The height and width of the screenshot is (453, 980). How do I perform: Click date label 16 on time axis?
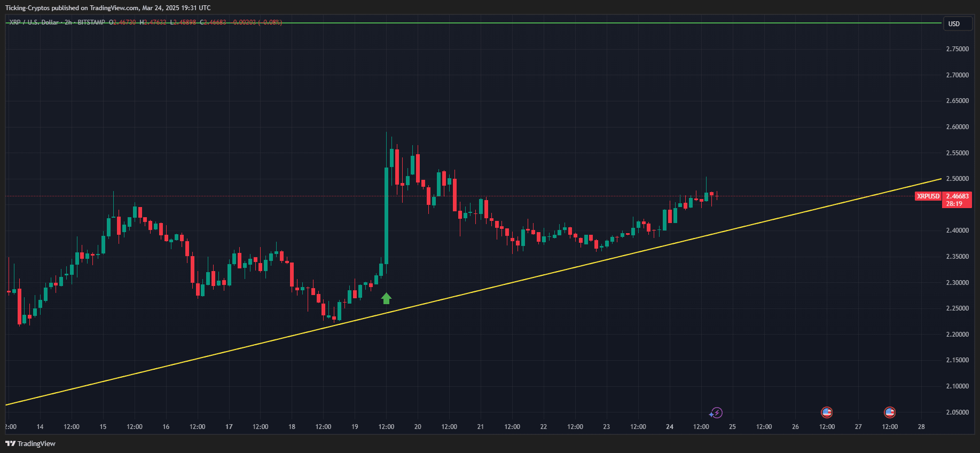tap(166, 427)
